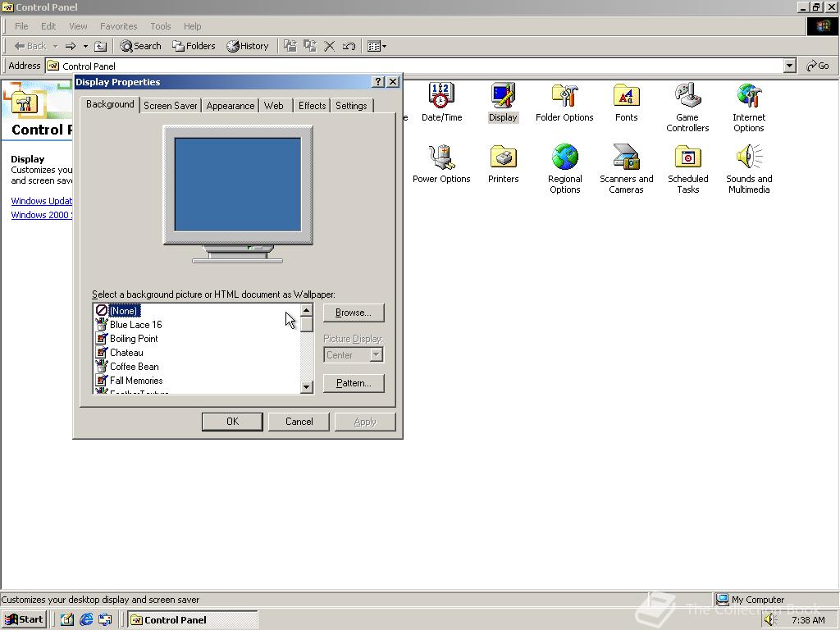
Task: Open the Date/Time control panel icon
Action: pos(441,103)
